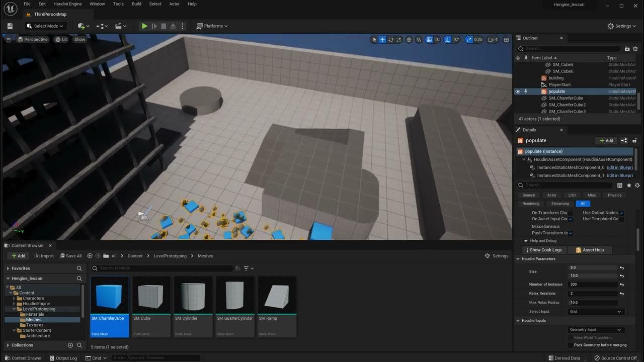Select SM_ChamferCube2 in the Outliner
Viewport: 644px width, 362px height.
[567, 105]
